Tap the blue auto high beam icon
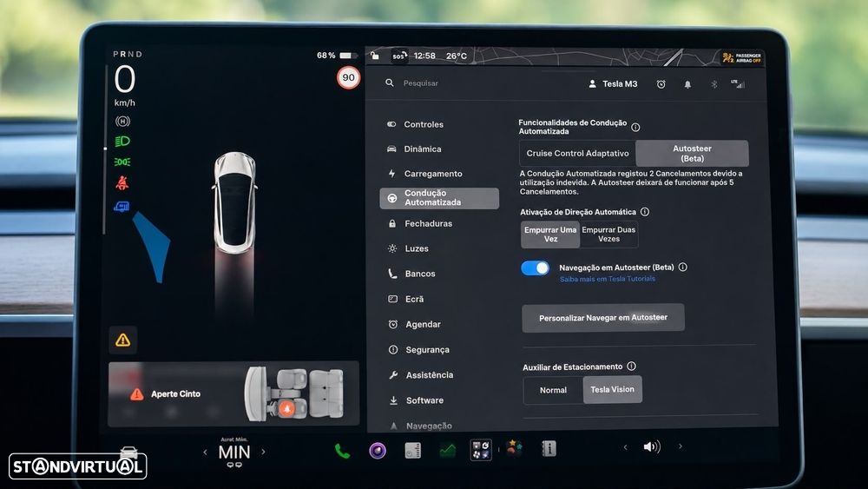Image resolution: width=868 pixels, height=489 pixels. point(122,207)
